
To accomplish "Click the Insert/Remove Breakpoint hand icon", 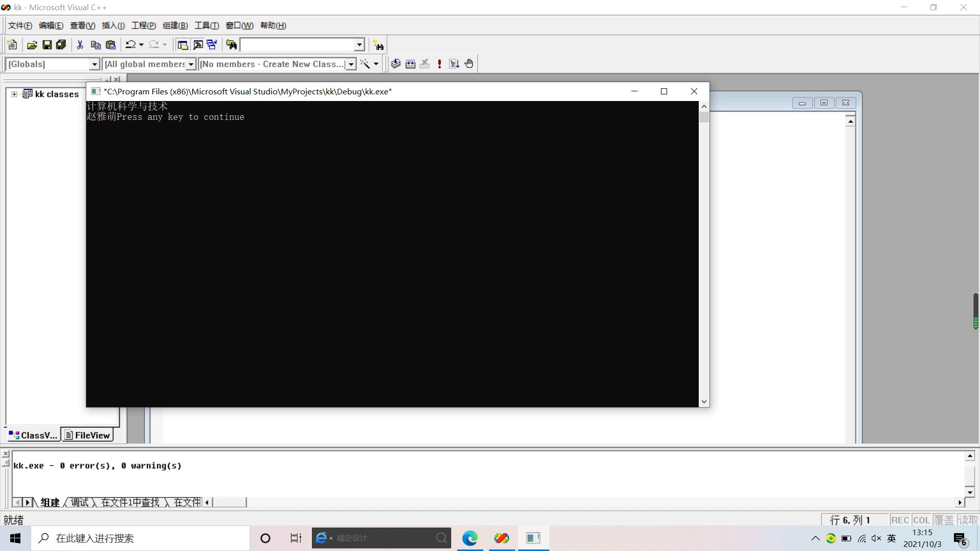I will [469, 64].
